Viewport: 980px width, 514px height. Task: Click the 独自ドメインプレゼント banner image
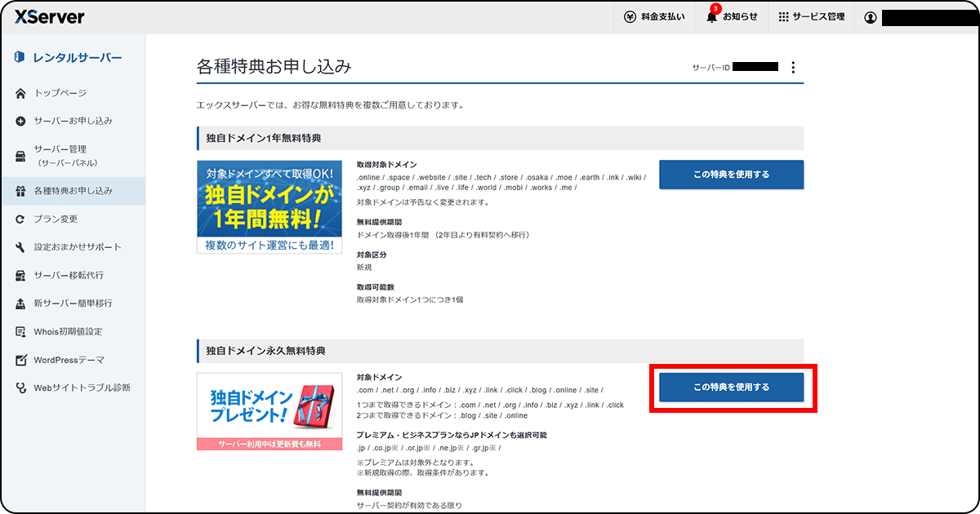[269, 411]
